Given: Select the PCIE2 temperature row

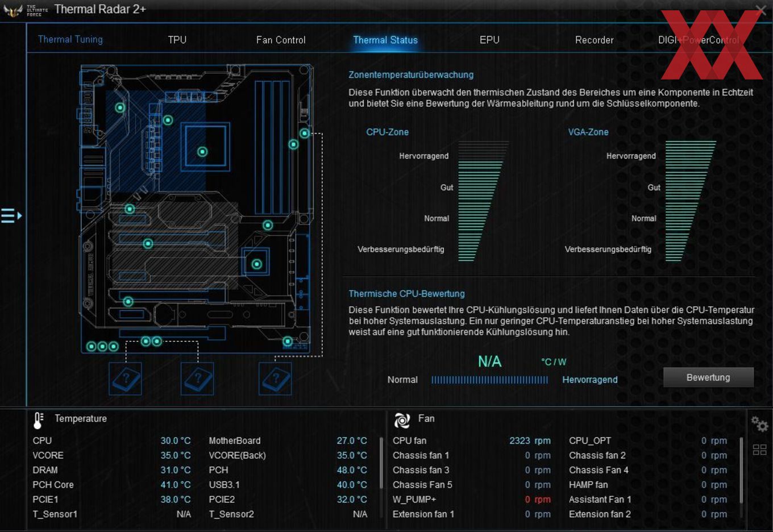Looking at the screenshot, I should click(288, 500).
